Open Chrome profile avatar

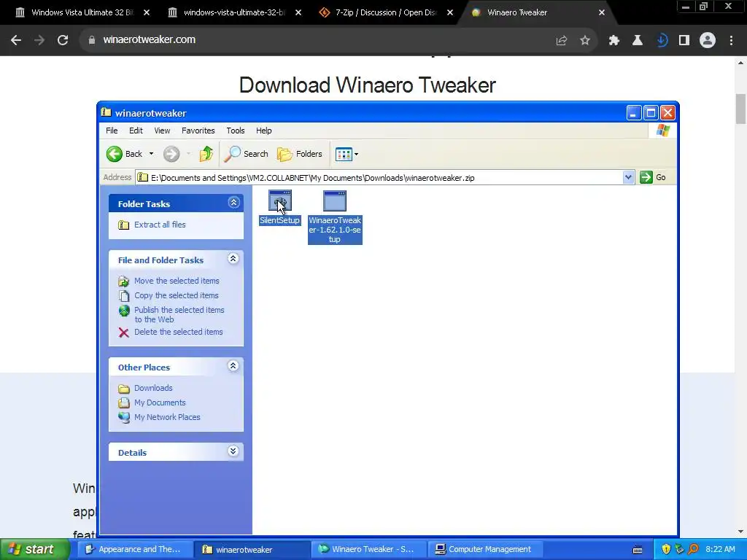point(708,40)
